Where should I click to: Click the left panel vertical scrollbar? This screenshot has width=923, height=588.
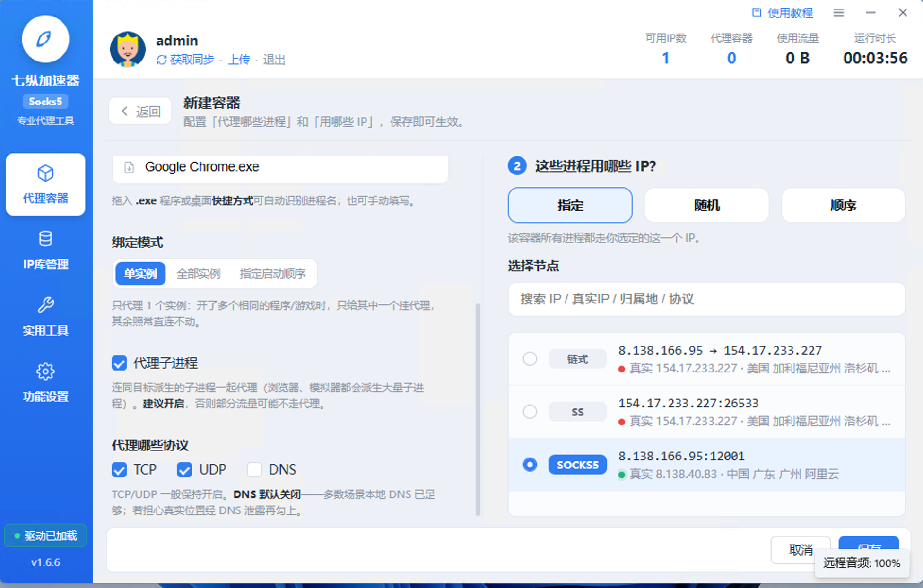coord(478,409)
